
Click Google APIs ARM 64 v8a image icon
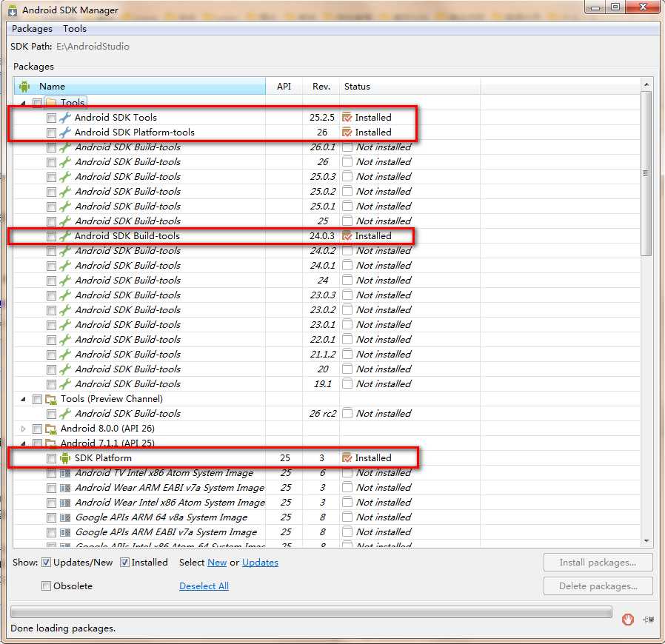point(65,517)
